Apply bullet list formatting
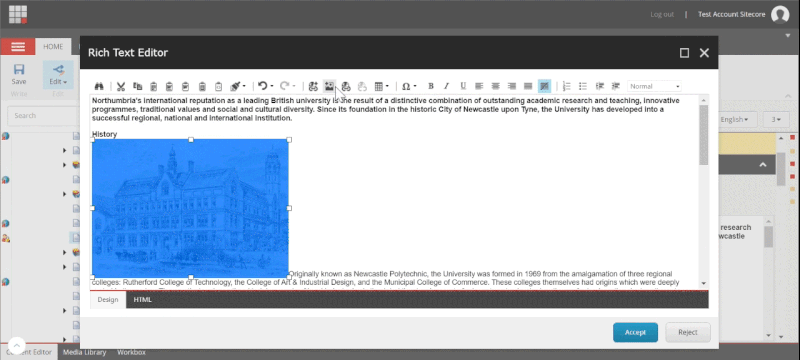This screenshot has height=360, width=800. coord(583,86)
